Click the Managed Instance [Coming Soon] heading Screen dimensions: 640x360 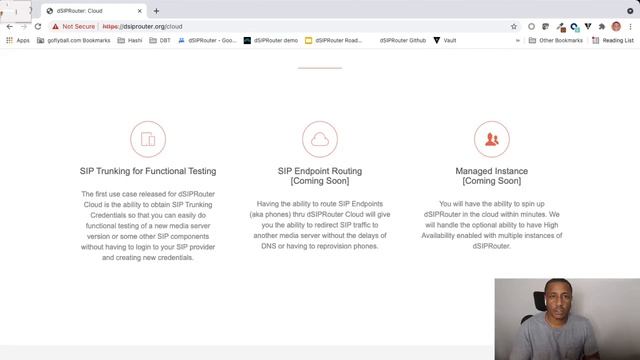[492, 176]
